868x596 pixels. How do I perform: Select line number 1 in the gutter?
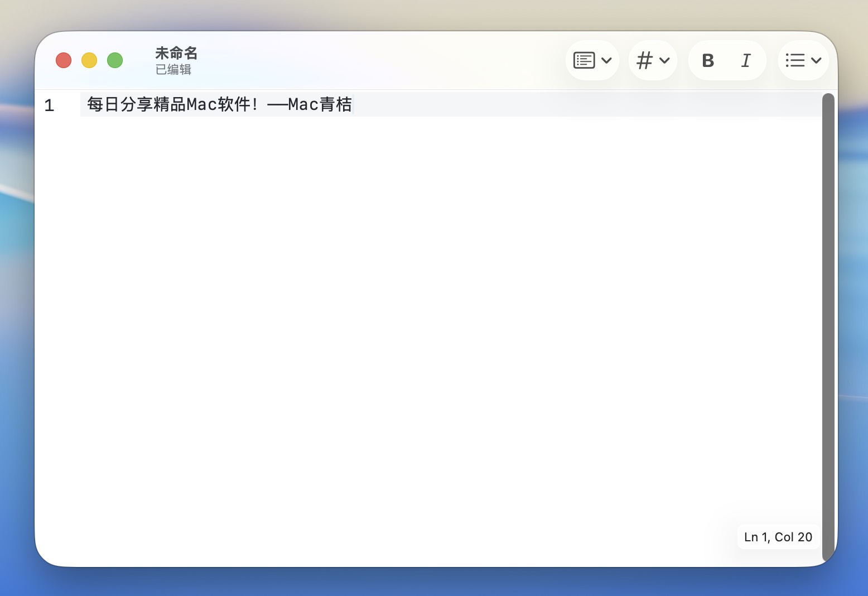pyautogui.click(x=49, y=105)
